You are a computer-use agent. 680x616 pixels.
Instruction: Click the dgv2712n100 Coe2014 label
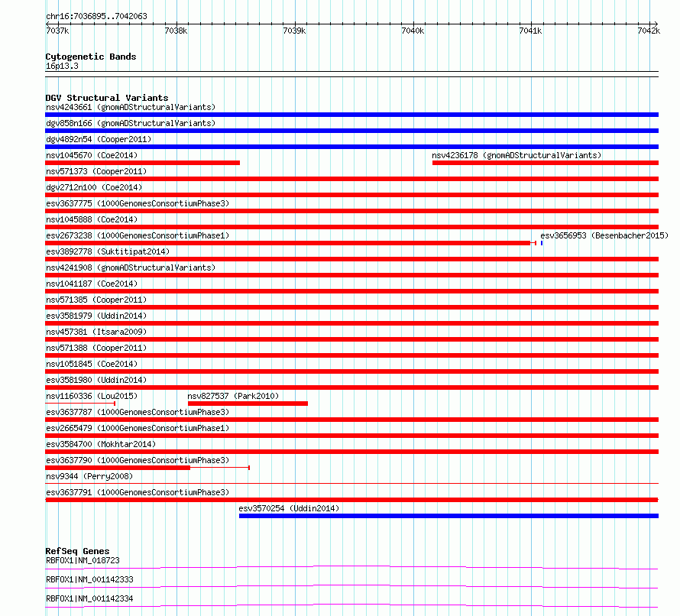tap(94, 187)
